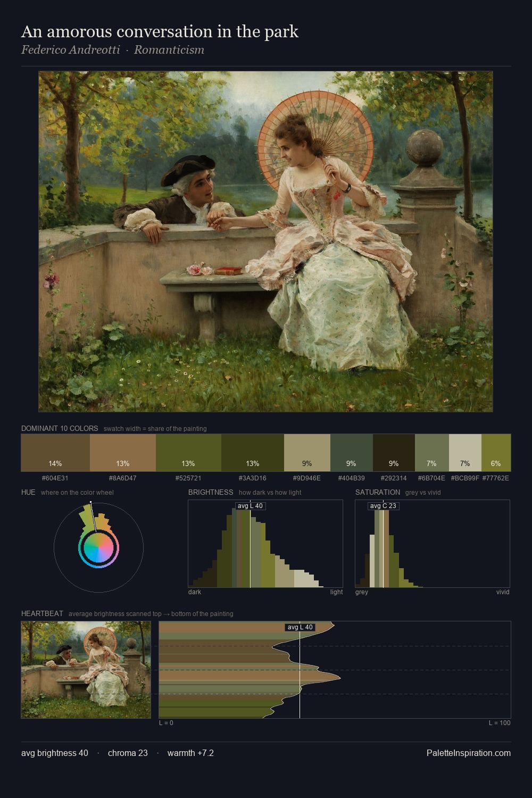Click the #6B704E hex code text
The image size is (532, 798).
coord(431,478)
